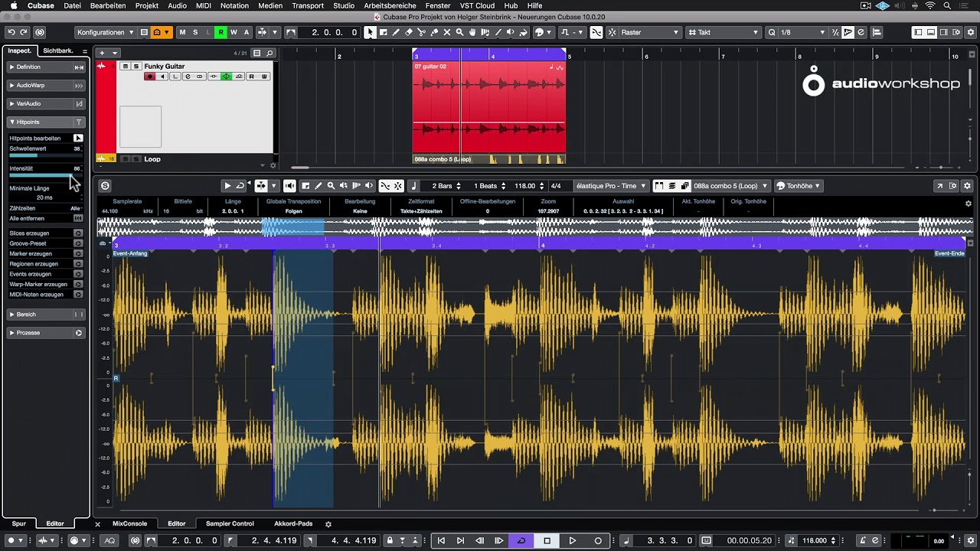
Task: Adjust the Intensität slider
Action: pos(44,175)
